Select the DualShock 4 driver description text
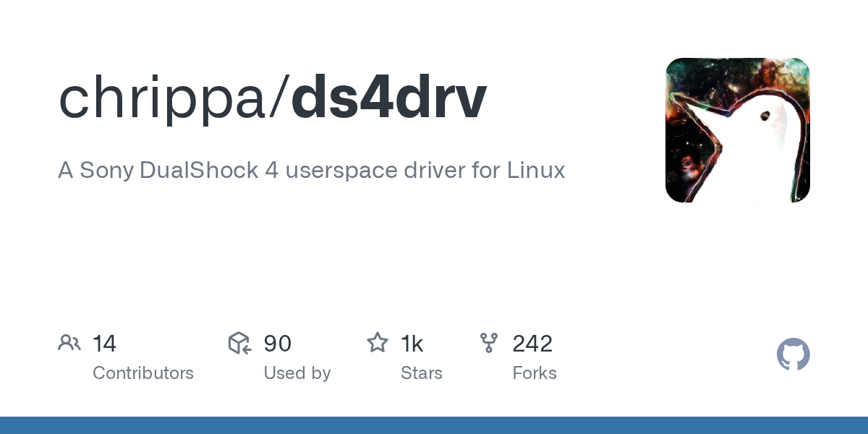 point(311,171)
